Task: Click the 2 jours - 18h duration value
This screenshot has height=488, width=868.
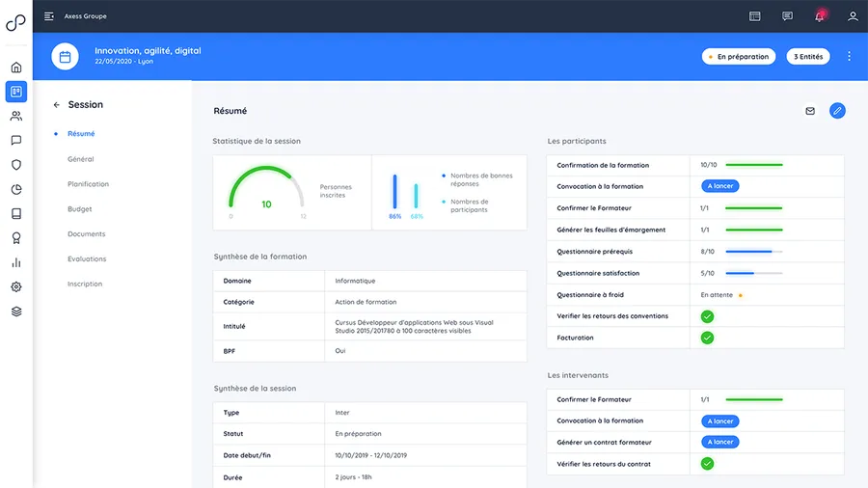Action: 353,477
